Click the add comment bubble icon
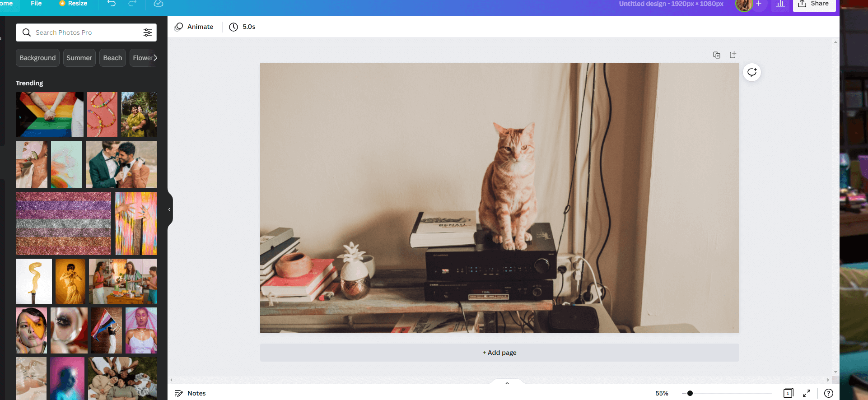This screenshot has height=400, width=868. pyautogui.click(x=752, y=72)
